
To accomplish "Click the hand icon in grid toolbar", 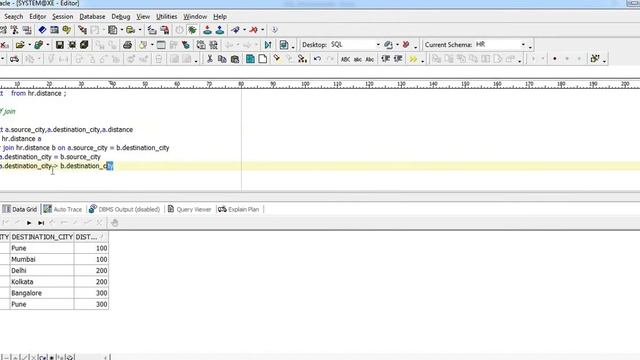I will click(115, 223).
